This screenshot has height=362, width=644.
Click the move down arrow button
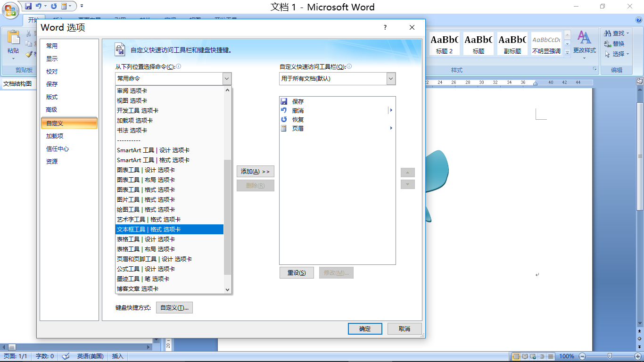pos(408,184)
